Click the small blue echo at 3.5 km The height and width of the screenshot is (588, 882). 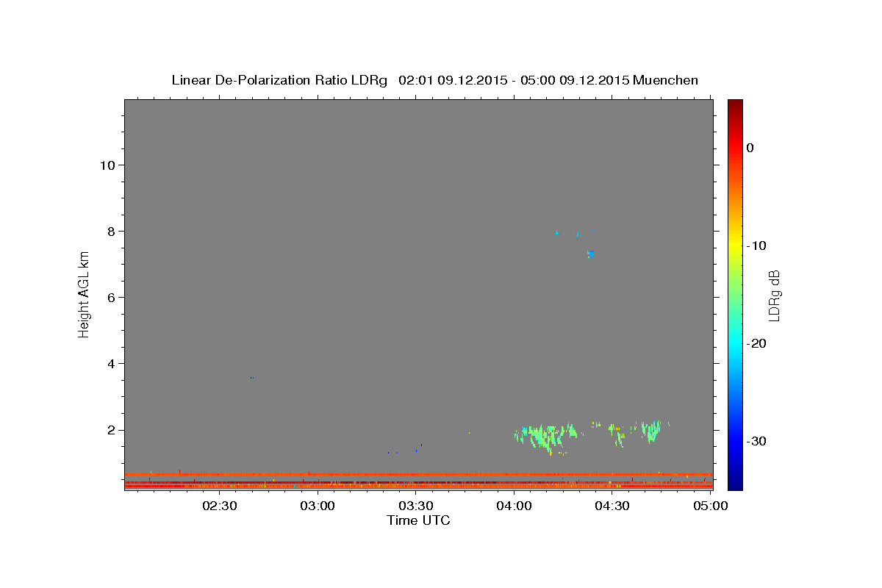[251, 378]
